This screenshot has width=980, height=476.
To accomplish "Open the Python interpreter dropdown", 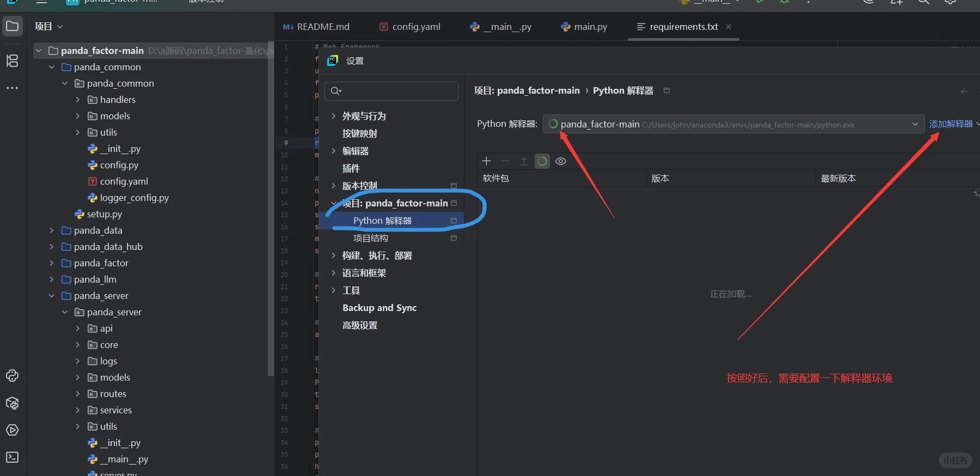I will tap(733, 124).
